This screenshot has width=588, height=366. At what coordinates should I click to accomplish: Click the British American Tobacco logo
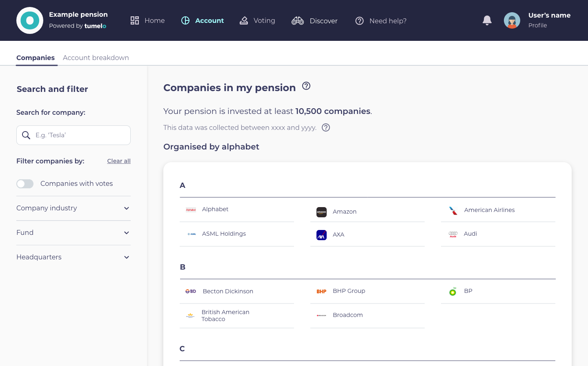click(x=190, y=316)
